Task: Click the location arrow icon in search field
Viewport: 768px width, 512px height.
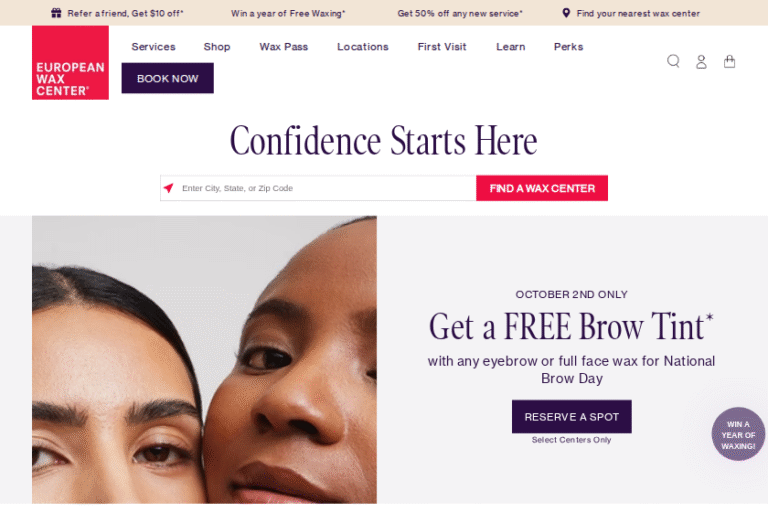Action: [x=168, y=188]
